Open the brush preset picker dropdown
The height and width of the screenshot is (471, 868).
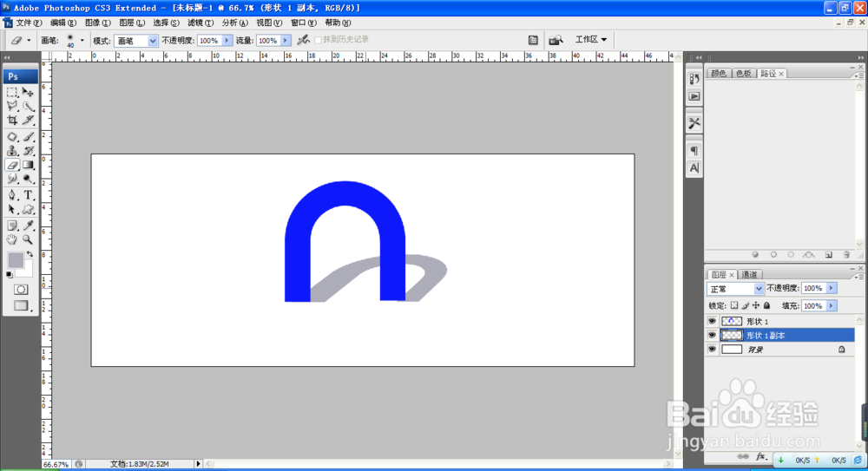click(82, 41)
